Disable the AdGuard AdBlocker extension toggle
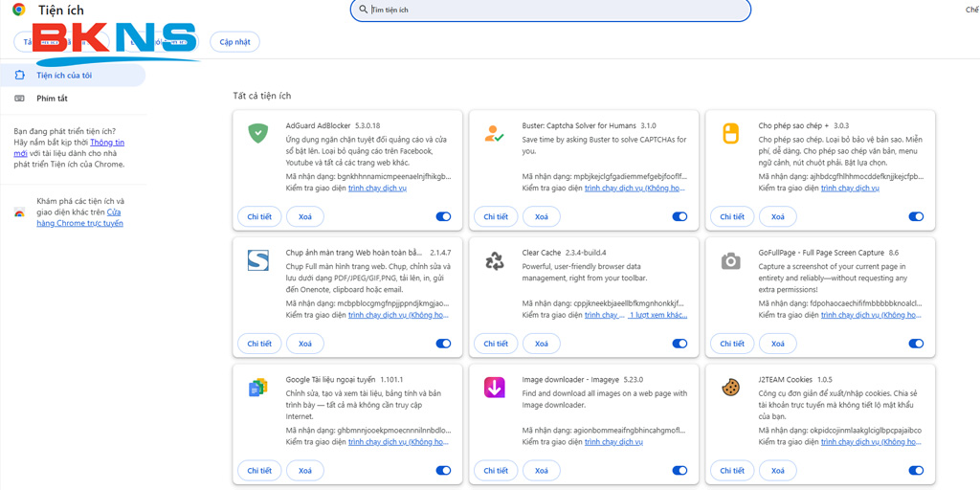980x490 pixels. tap(443, 216)
